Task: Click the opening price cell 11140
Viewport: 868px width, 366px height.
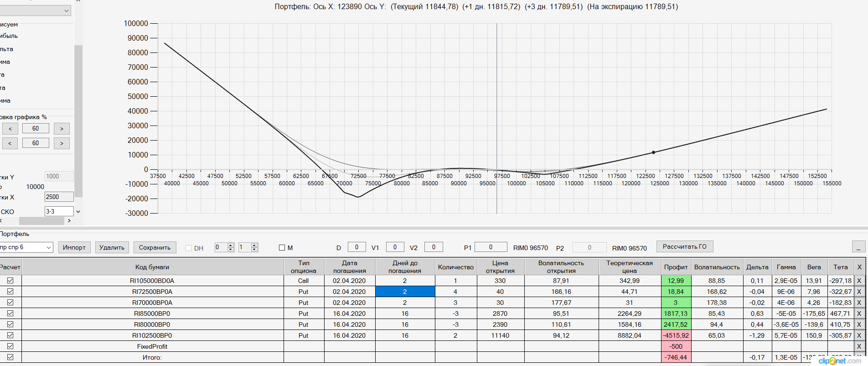Action: (500, 335)
